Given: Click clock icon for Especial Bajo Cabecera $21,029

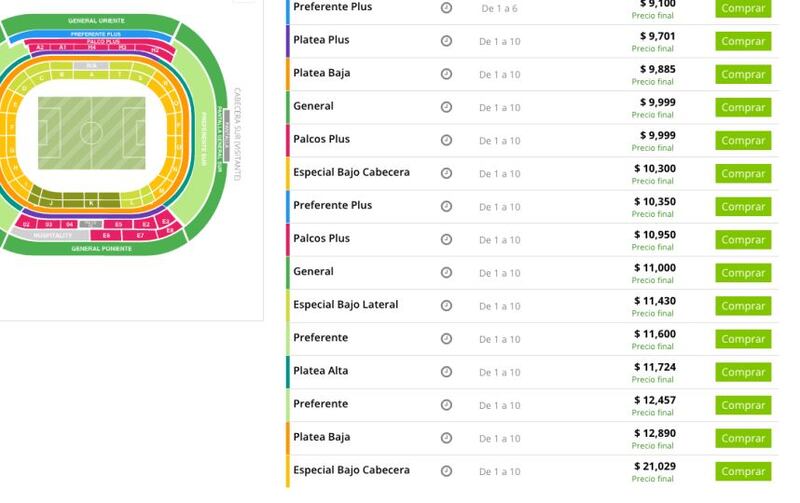Looking at the screenshot, I should click(x=446, y=471).
